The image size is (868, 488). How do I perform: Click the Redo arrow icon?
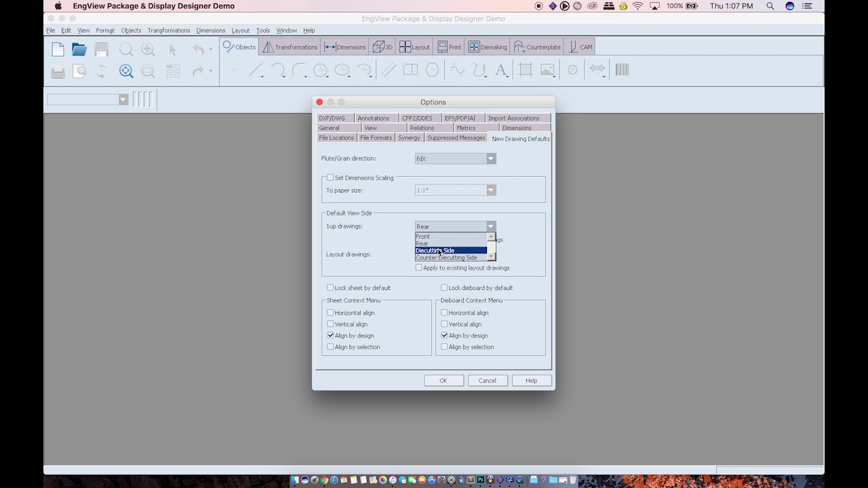[198, 71]
